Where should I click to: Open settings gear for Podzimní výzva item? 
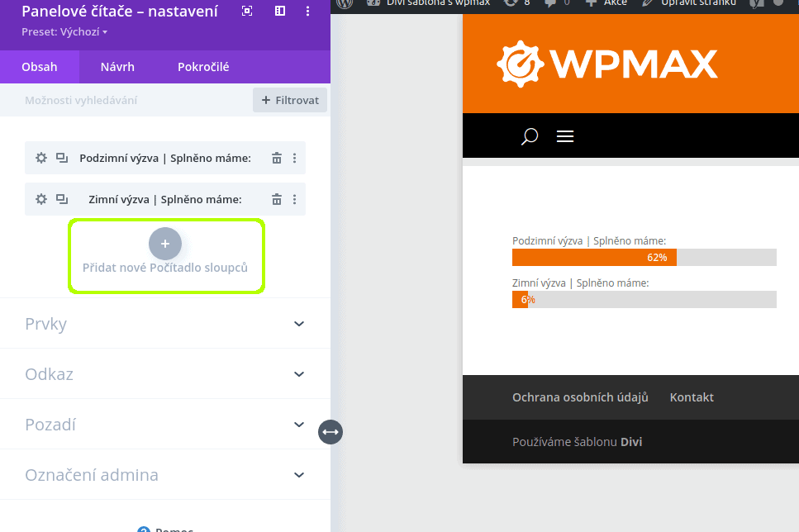[x=41, y=158]
